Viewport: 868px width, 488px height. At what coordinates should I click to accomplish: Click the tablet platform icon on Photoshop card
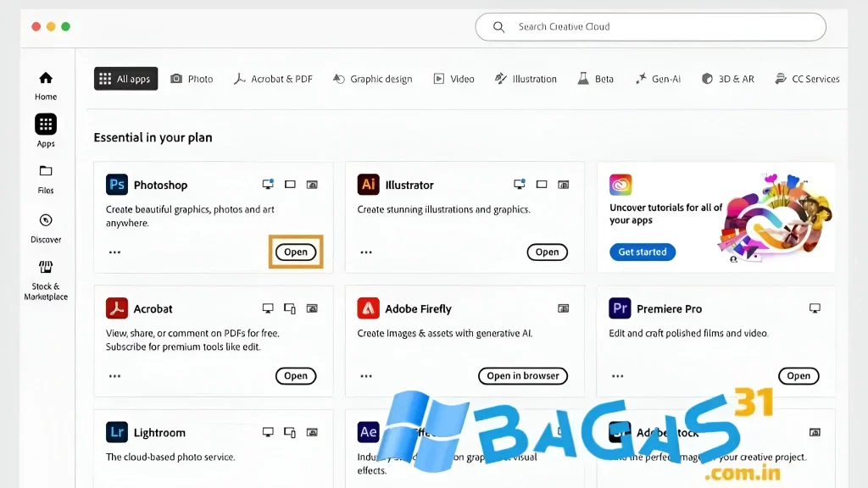[290, 184]
